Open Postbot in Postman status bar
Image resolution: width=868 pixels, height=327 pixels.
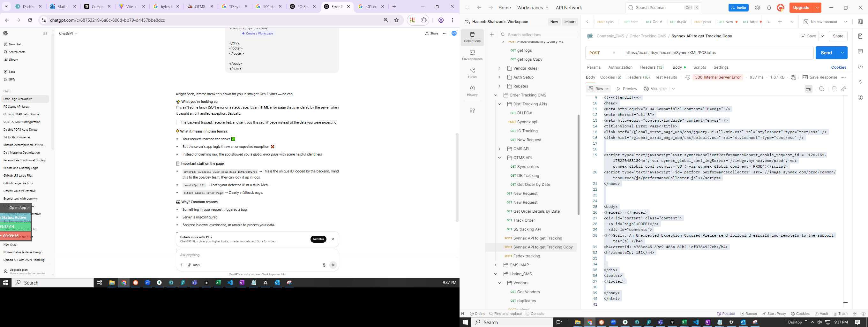tap(726, 314)
